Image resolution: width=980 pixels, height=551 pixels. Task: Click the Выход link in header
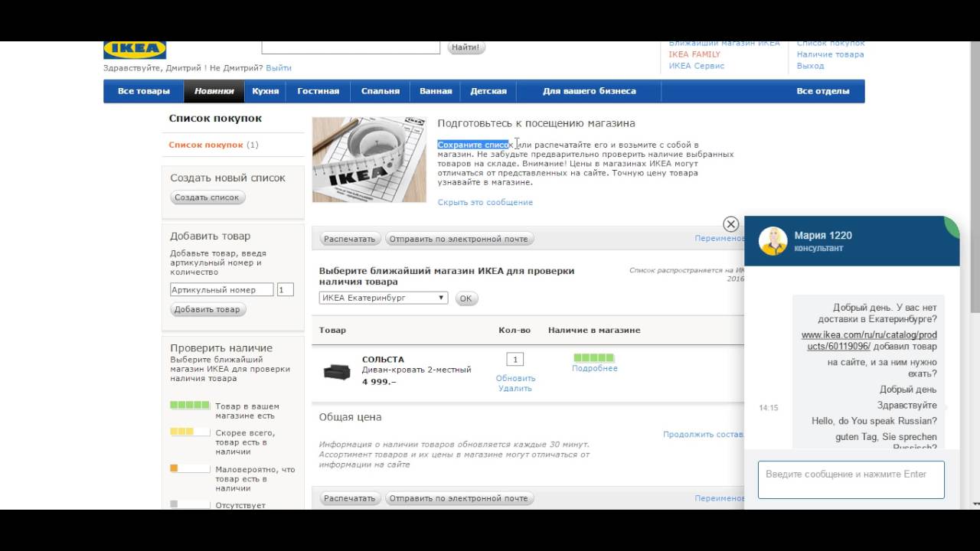810,66
